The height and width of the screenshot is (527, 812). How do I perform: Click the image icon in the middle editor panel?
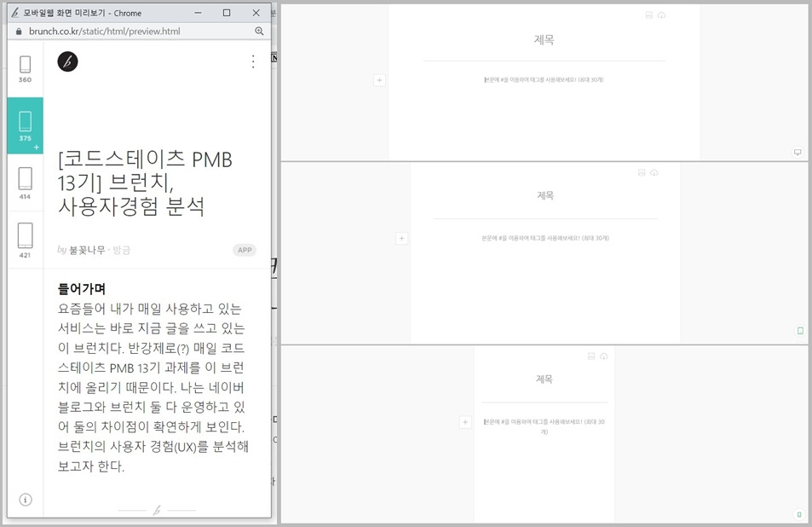tap(641, 171)
